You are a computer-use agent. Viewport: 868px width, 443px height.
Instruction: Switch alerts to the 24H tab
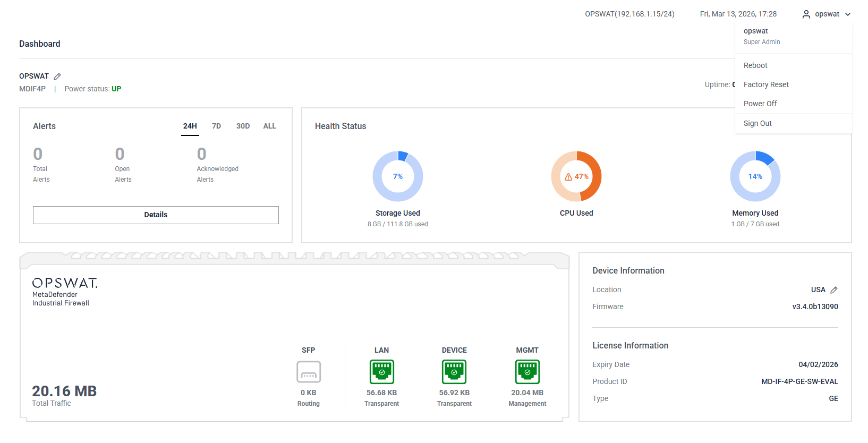pyautogui.click(x=190, y=126)
